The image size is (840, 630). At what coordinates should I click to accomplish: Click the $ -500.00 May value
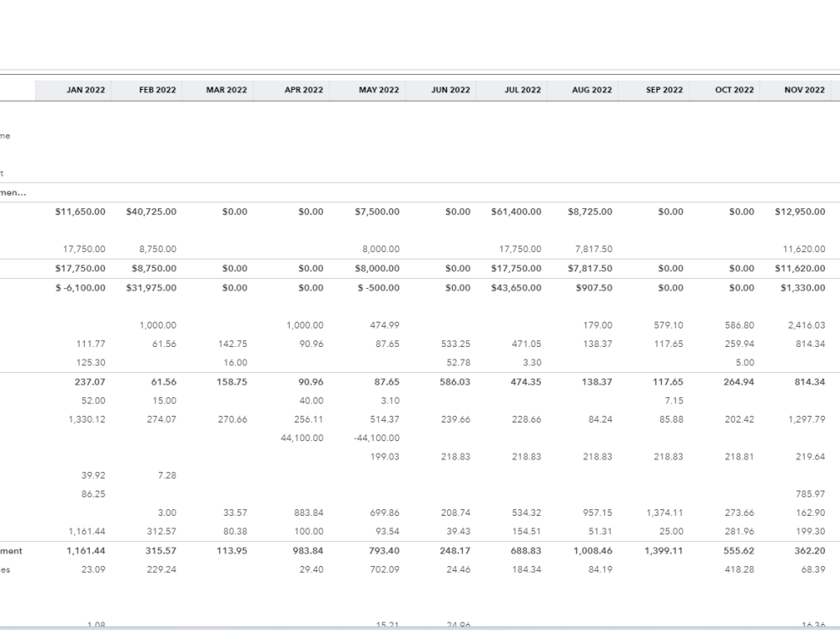click(379, 287)
